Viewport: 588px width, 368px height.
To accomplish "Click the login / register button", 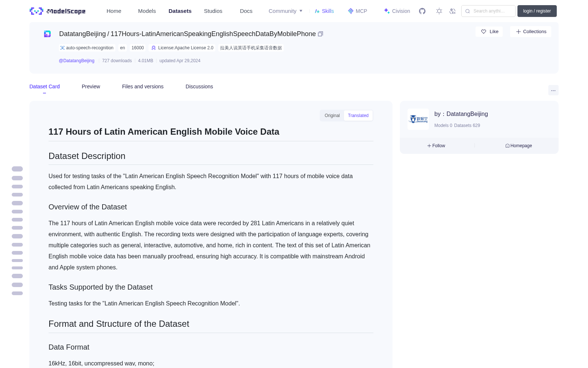I will pyautogui.click(x=537, y=11).
